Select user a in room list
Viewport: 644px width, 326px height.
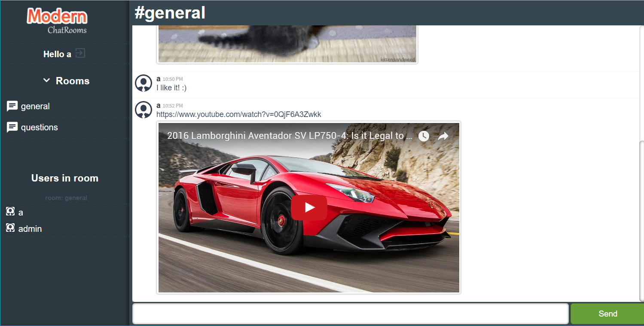click(21, 212)
